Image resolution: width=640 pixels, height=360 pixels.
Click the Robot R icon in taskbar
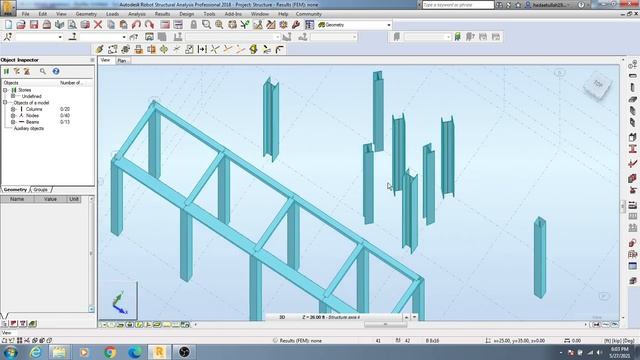(x=159, y=352)
